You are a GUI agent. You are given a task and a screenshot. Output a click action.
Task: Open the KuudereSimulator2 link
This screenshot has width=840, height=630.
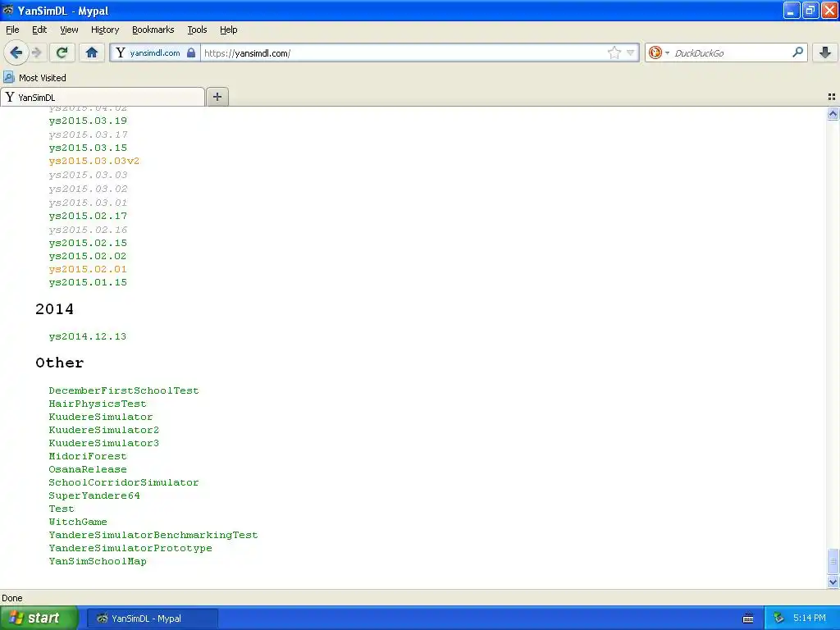104,430
